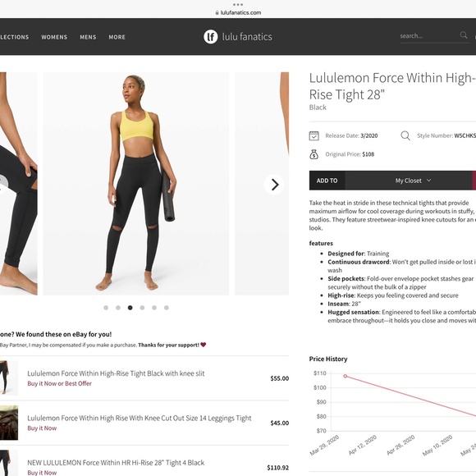Viewport: 476px width, 476px height.
Task: Click the ADD TO button
Action: tap(327, 181)
